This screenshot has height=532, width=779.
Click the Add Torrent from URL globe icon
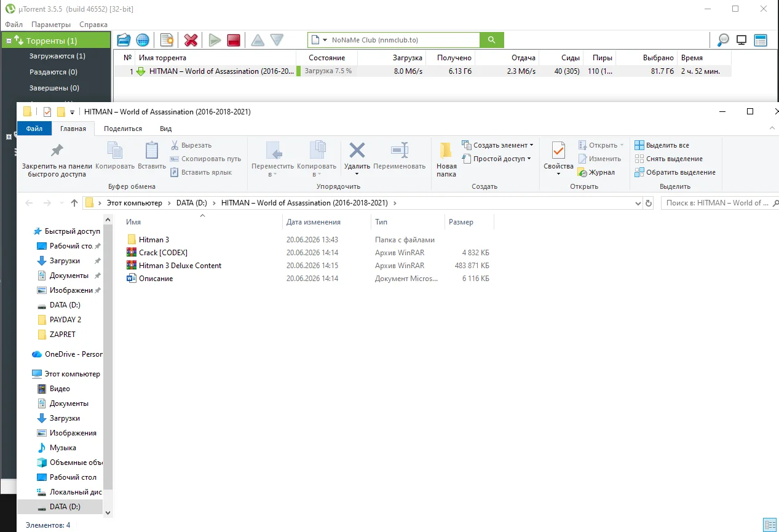click(x=143, y=40)
